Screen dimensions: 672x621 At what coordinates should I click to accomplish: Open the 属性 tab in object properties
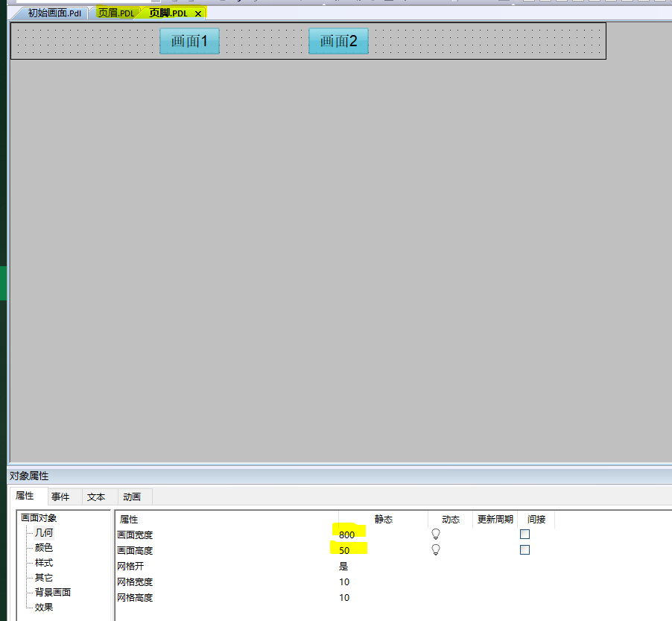point(25,496)
